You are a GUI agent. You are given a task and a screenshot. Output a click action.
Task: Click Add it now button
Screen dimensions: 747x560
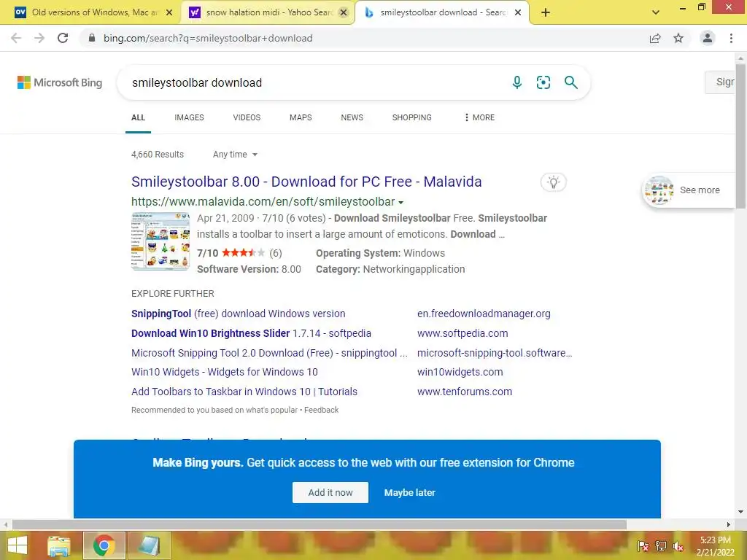[330, 492]
